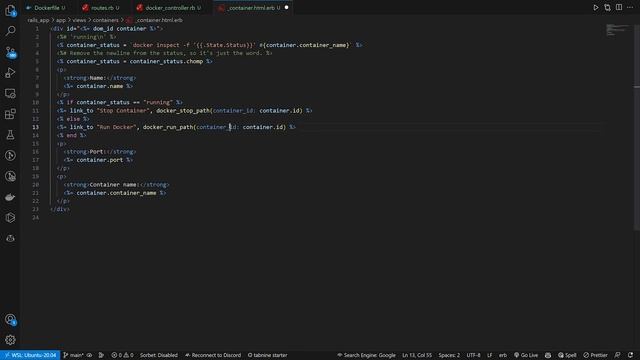Screen dimensions: 640x360
Task: Open the Source Control view
Action: click(10, 52)
